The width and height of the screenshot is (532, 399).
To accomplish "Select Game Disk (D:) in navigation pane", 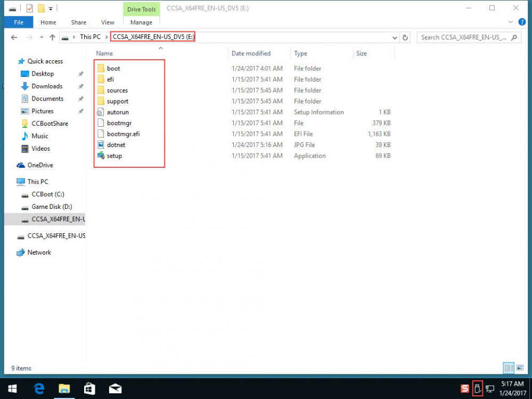I will pos(52,207).
